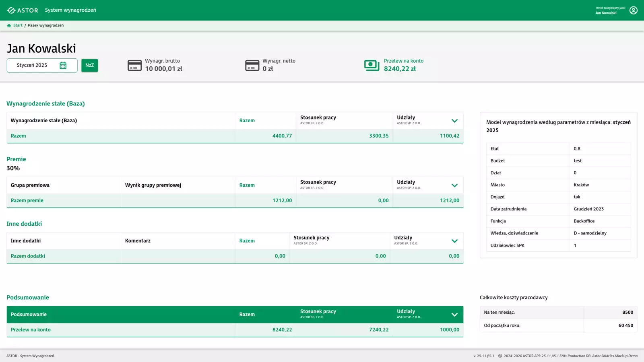Expand the Podsumowanie table chevron
Viewport: 644px width, 362px height.
click(x=454, y=315)
